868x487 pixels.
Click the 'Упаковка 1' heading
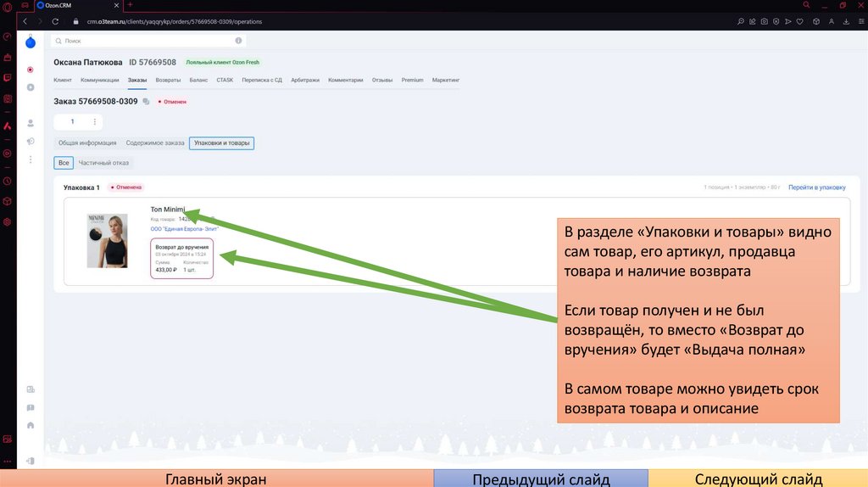[x=81, y=188]
